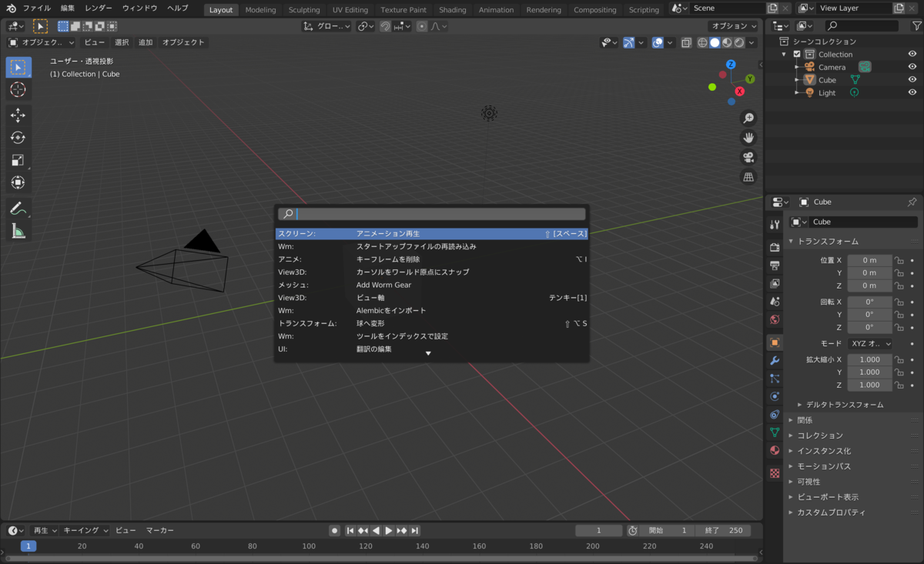Select the Scale tool in the left toolbar
Viewport: 924px width, 564px height.
pyautogui.click(x=18, y=160)
